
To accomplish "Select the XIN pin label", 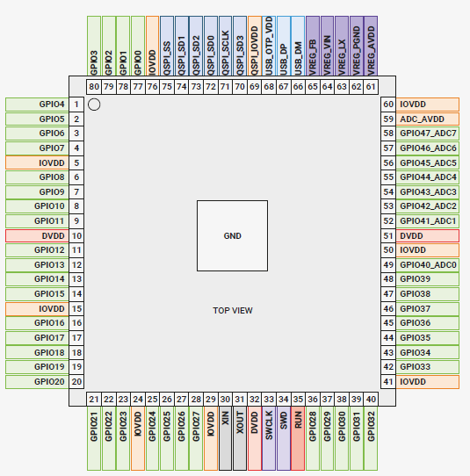I will point(225,438).
